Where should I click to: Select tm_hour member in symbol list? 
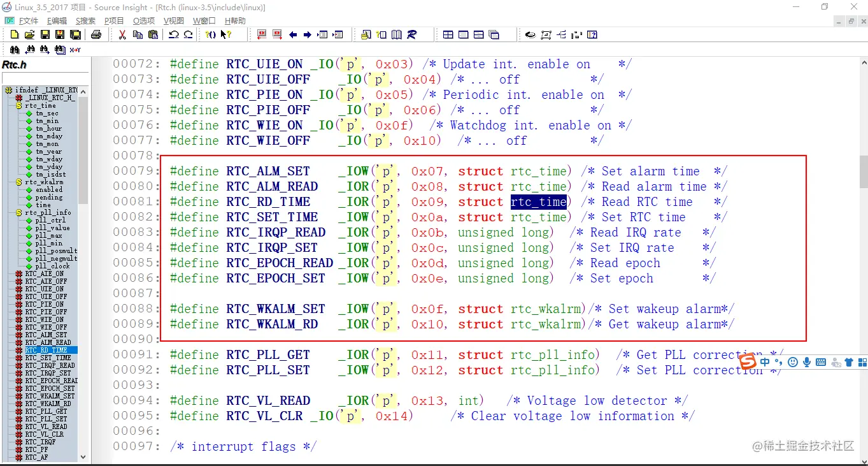click(48, 129)
